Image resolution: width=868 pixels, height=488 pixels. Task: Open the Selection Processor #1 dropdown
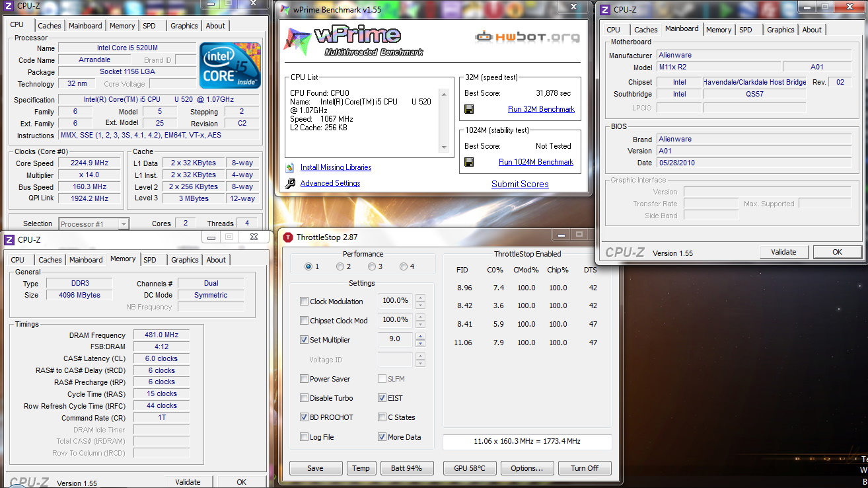click(x=123, y=224)
